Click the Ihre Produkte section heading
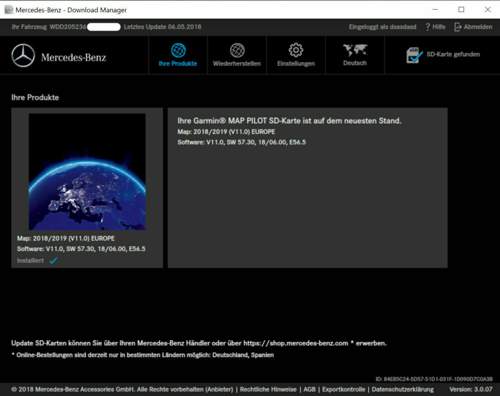The image size is (500, 396). pyautogui.click(x=35, y=97)
